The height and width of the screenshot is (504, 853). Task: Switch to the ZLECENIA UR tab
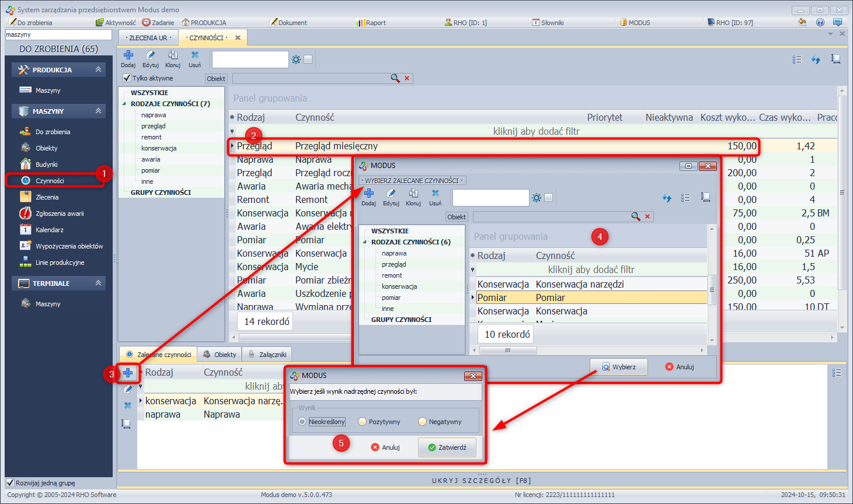[x=148, y=38]
